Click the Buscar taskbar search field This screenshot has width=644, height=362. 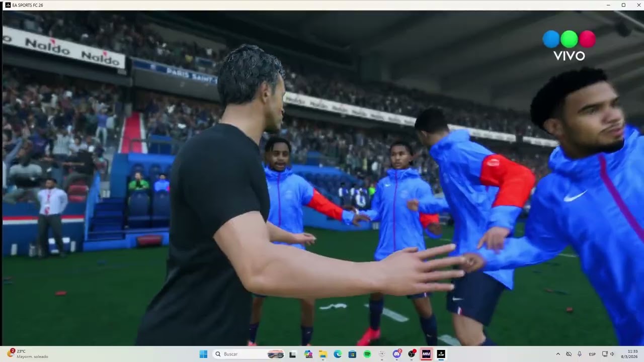tap(249, 354)
